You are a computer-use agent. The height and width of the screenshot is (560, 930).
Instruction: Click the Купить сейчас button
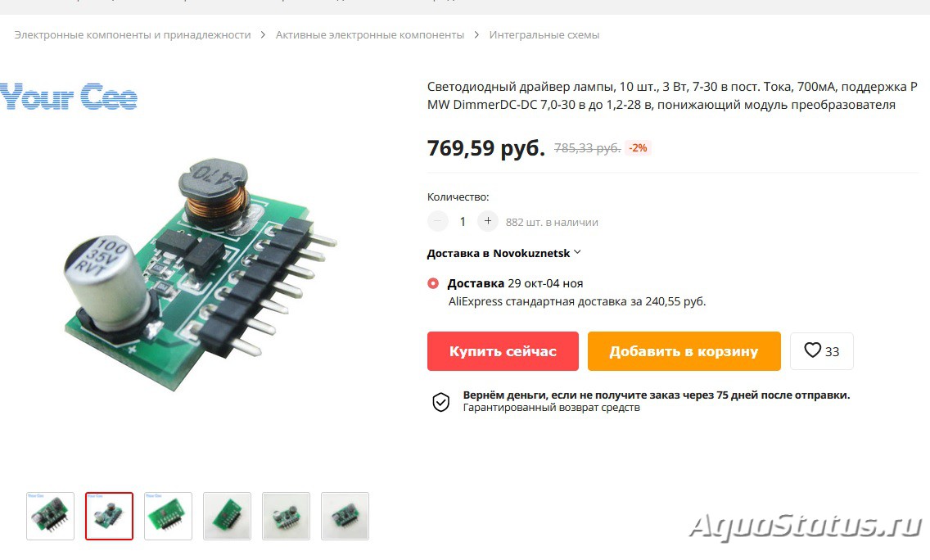[503, 351]
